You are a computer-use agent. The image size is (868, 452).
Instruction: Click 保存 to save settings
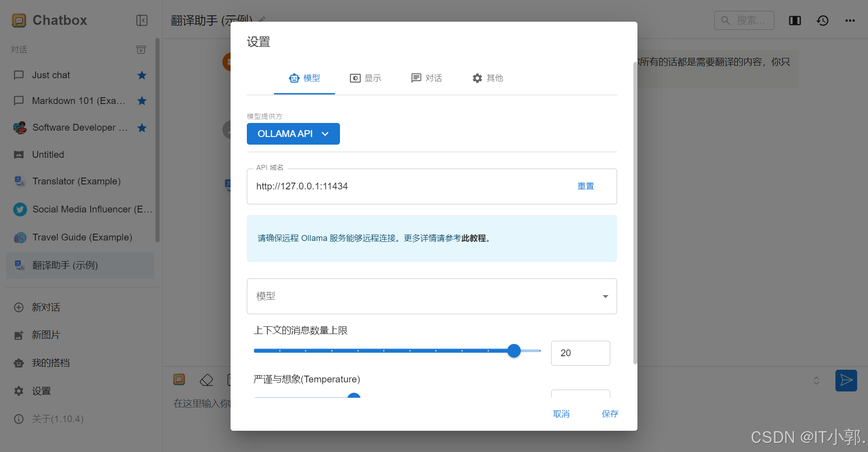610,414
